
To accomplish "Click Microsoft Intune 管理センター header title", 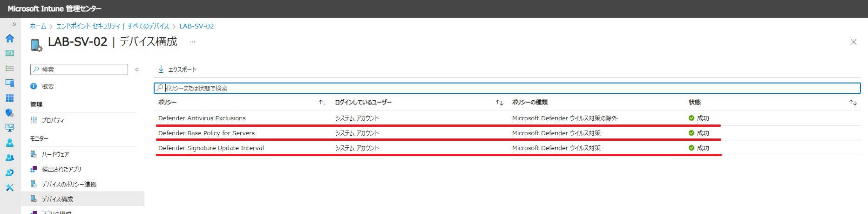I will (54, 9).
